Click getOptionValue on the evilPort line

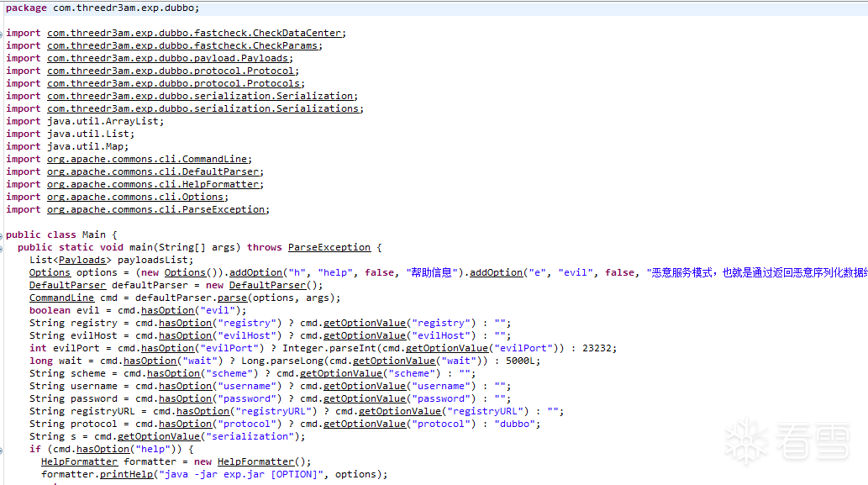coord(447,349)
